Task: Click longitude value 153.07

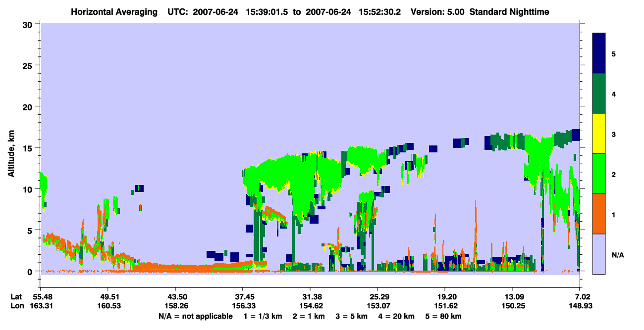Action: (377, 306)
